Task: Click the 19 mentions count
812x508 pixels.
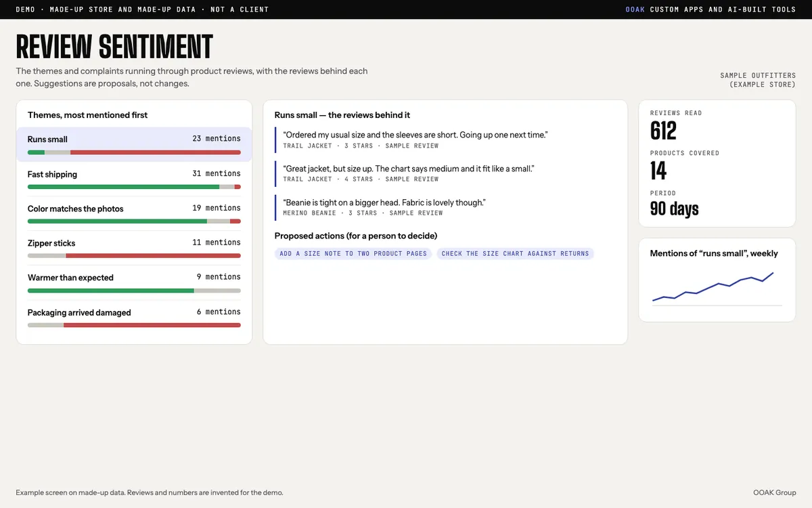Action: pyautogui.click(x=217, y=208)
